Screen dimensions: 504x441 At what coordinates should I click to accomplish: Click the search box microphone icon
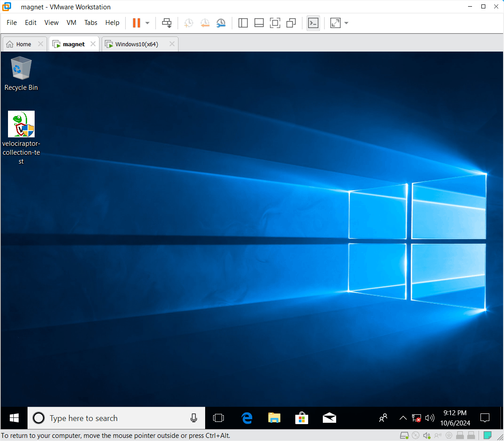pyautogui.click(x=194, y=418)
